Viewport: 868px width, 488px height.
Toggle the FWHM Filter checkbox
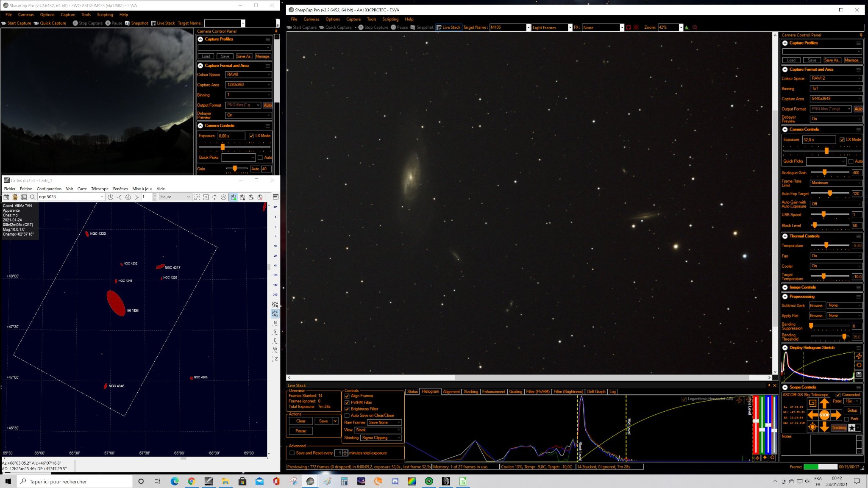pyautogui.click(x=347, y=402)
